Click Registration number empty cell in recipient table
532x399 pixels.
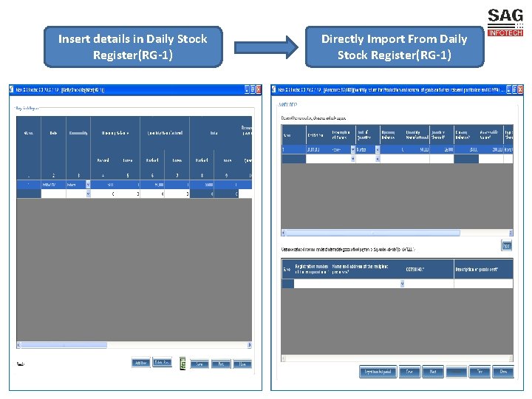click(x=312, y=284)
